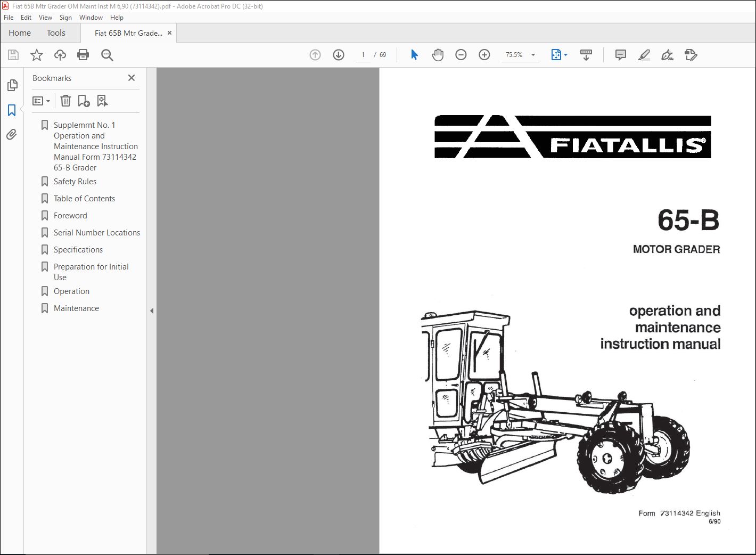The height and width of the screenshot is (555, 756).
Task: Click Form 73114342 English text
Action: 679,513
